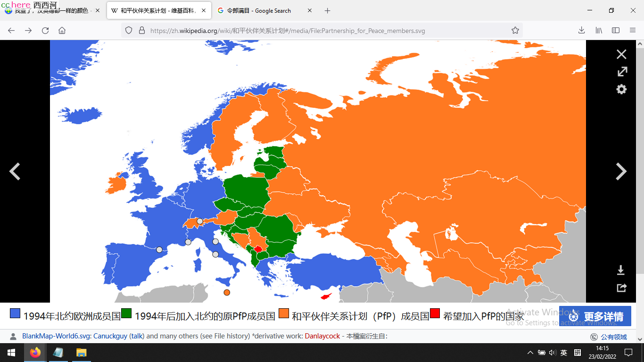Download this map file from the viewer
This screenshot has width=644, height=362.
[x=621, y=270]
